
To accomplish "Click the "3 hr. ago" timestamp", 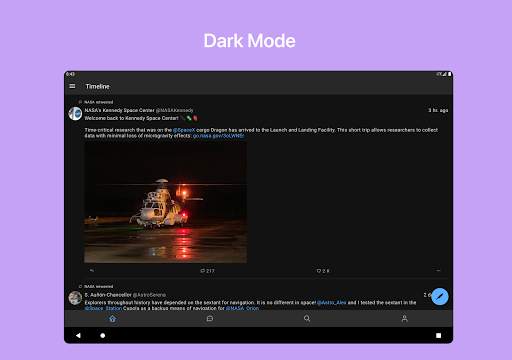I will click(x=438, y=110).
